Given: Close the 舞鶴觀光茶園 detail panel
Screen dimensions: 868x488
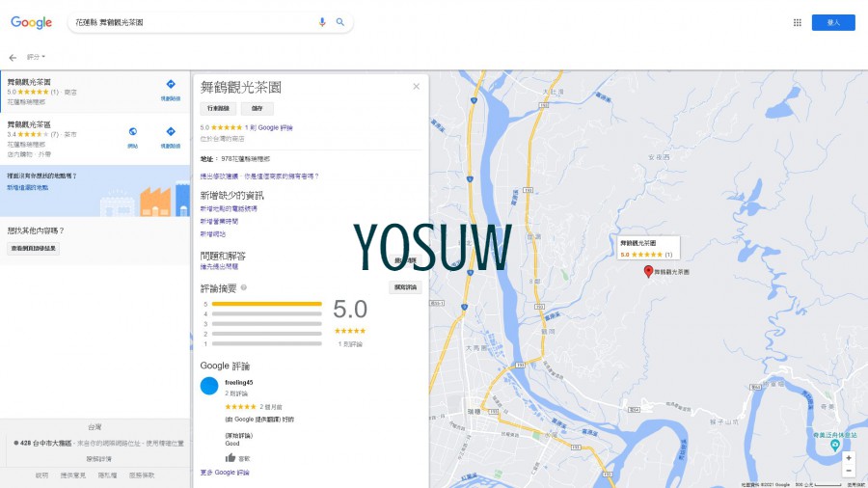Looking at the screenshot, I should click(x=416, y=87).
